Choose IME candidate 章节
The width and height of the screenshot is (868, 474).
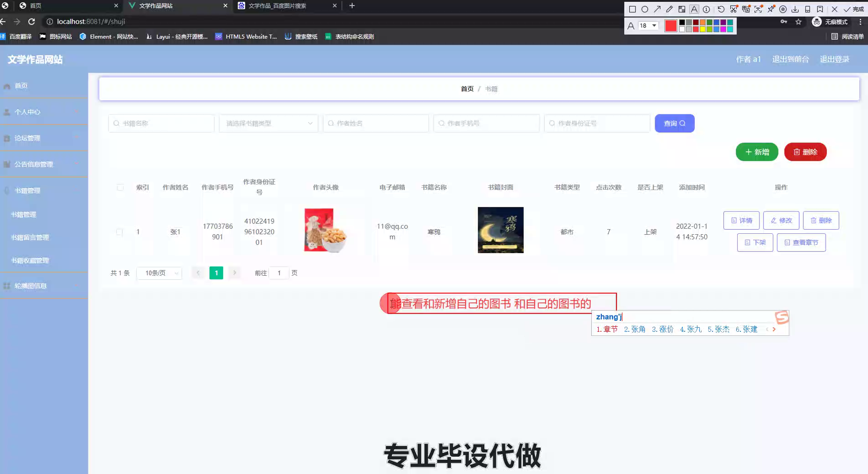tap(607, 329)
